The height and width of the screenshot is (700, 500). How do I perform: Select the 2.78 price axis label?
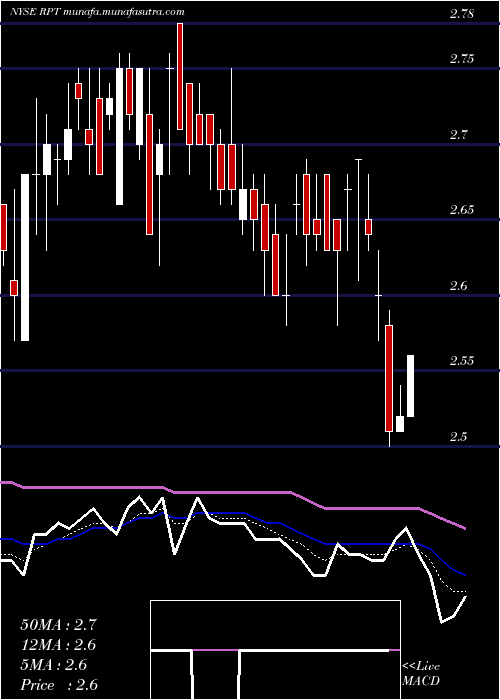[x=462, y=14]
